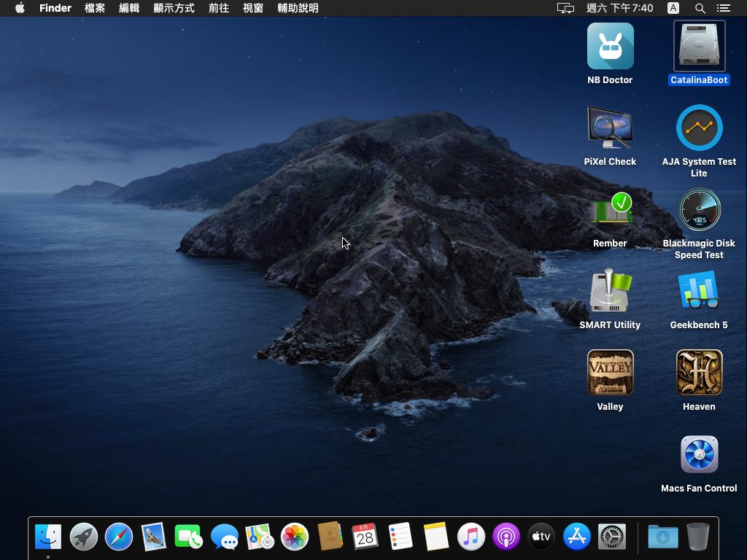
Task: Open the NB Doctor desktop app
Action: (x=610, y=47)
